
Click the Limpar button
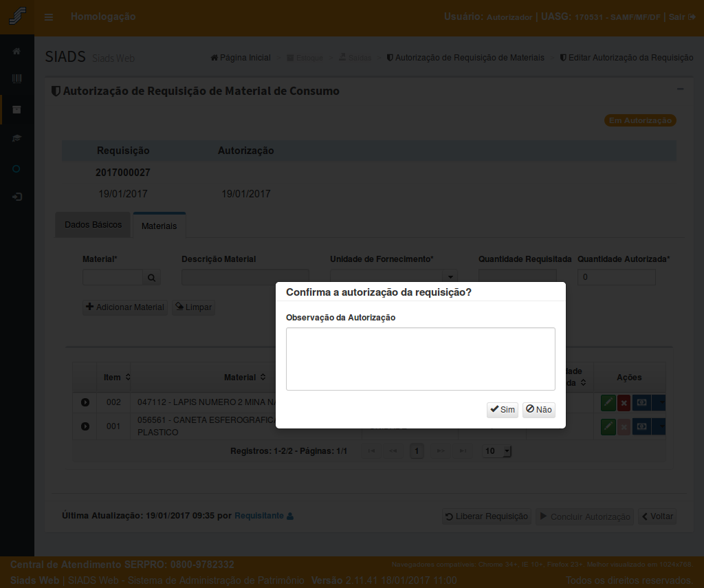pyautogui.click(x=193, y=307)
